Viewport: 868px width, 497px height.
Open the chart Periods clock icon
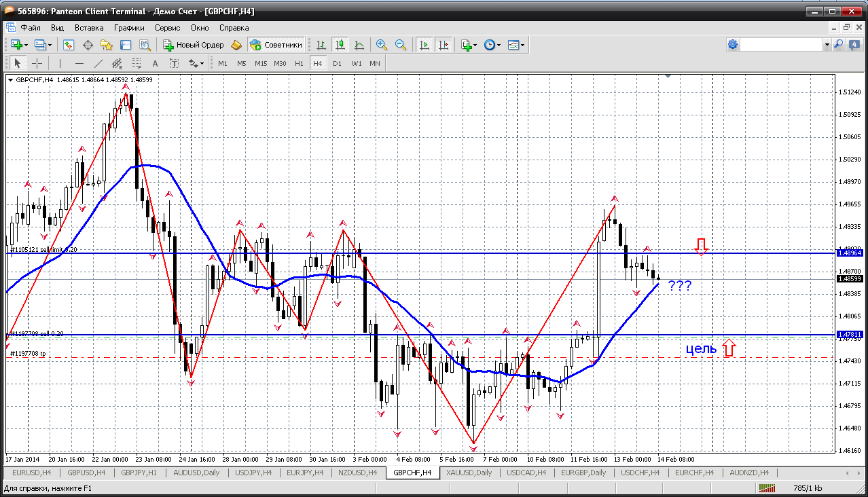click(490, 45)
